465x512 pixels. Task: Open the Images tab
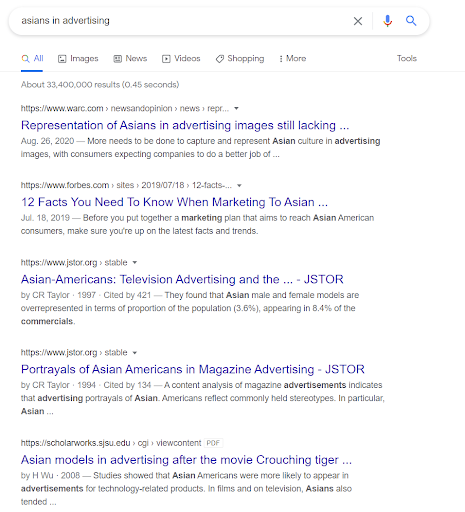tap(78, 59)
